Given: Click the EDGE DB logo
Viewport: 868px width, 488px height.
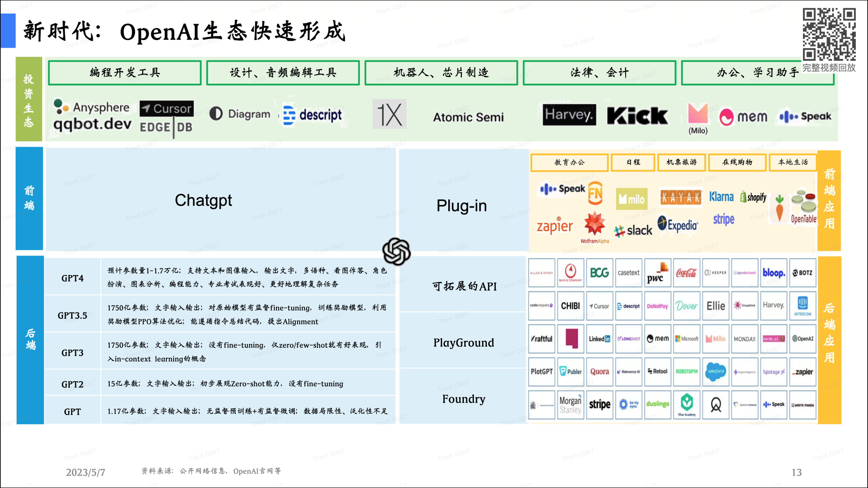Looking at the screenshot, I should point(166,127).
